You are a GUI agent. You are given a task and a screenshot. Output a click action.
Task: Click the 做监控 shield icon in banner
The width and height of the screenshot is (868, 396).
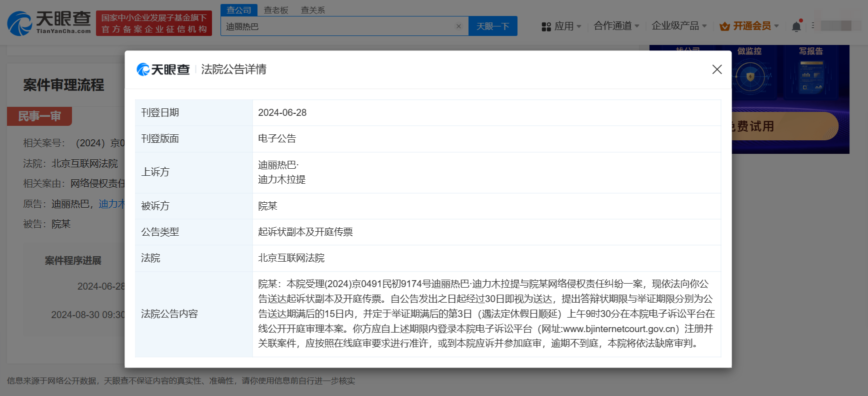pyautogui.click(x=750, y=77)
